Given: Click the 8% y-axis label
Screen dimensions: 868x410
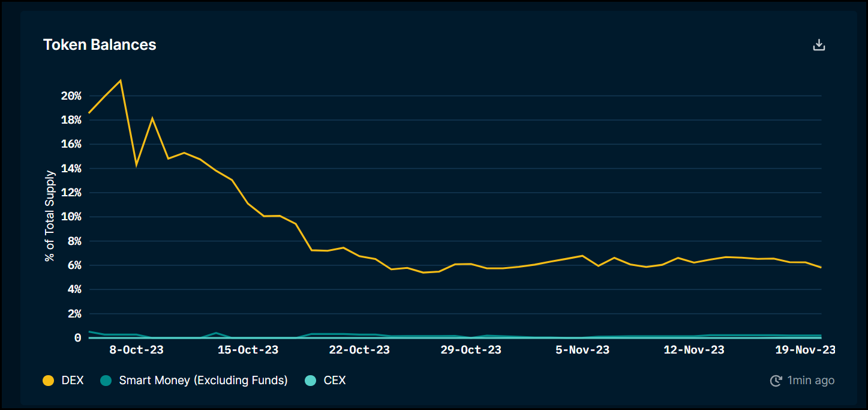Looking at the screenshot, I should coord(75,241).
